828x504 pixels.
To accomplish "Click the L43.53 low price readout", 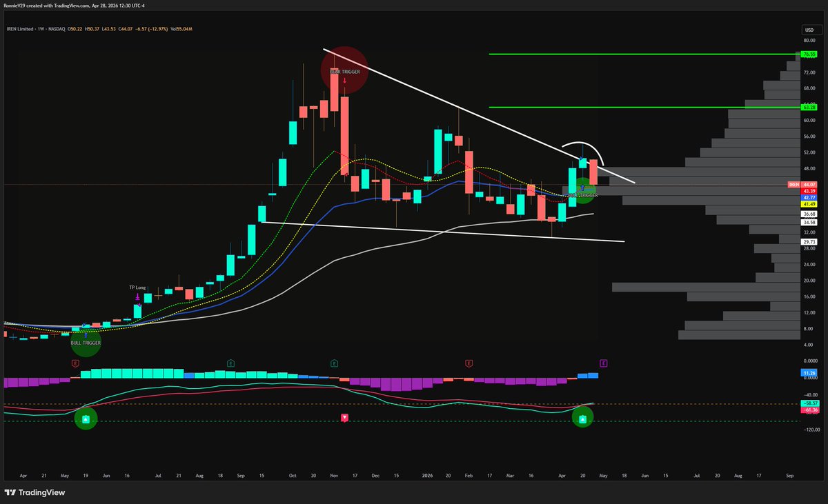I will tap(110, 30).
